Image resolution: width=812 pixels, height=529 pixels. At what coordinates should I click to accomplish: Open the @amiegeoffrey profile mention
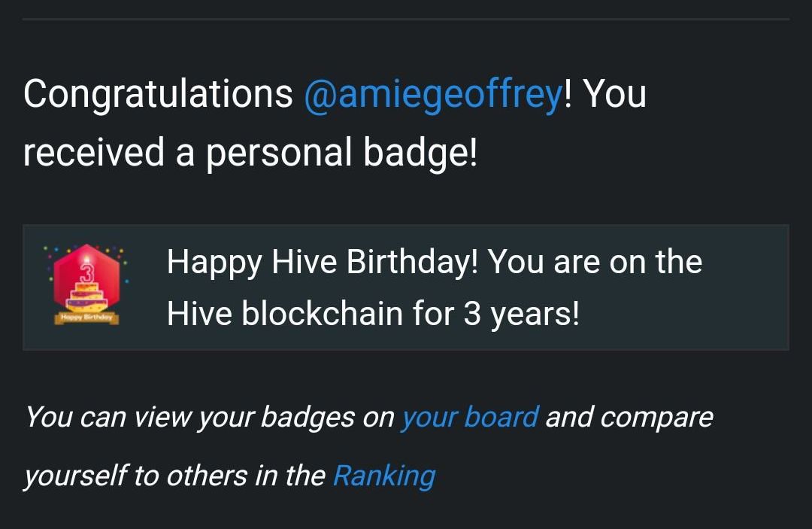click(x=434, y=95)
